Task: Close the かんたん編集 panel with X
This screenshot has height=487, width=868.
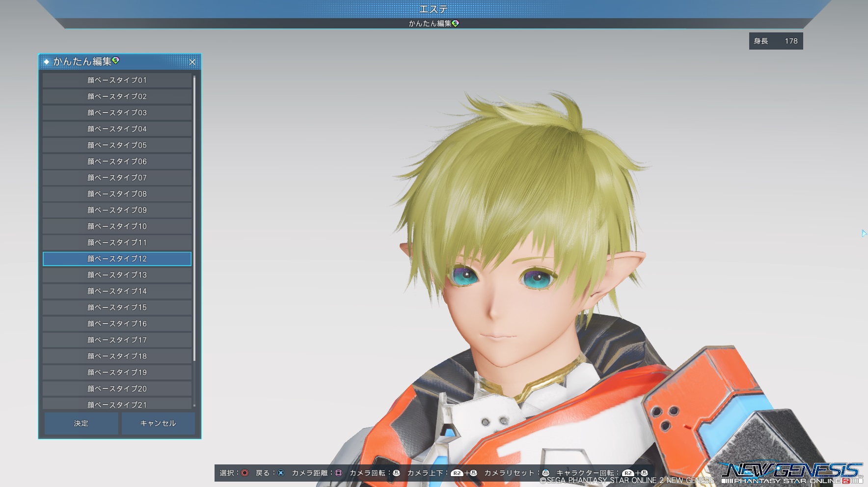Action: pos(192,62)
